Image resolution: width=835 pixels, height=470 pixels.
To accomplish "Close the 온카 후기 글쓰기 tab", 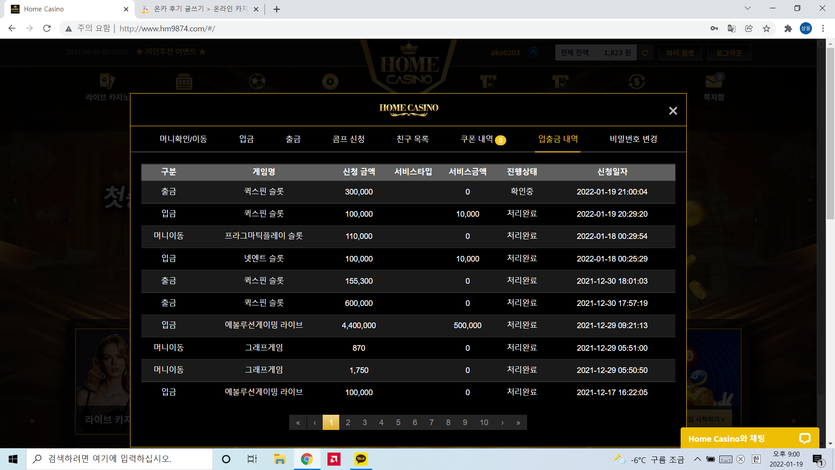I will [x=256, y=9].
